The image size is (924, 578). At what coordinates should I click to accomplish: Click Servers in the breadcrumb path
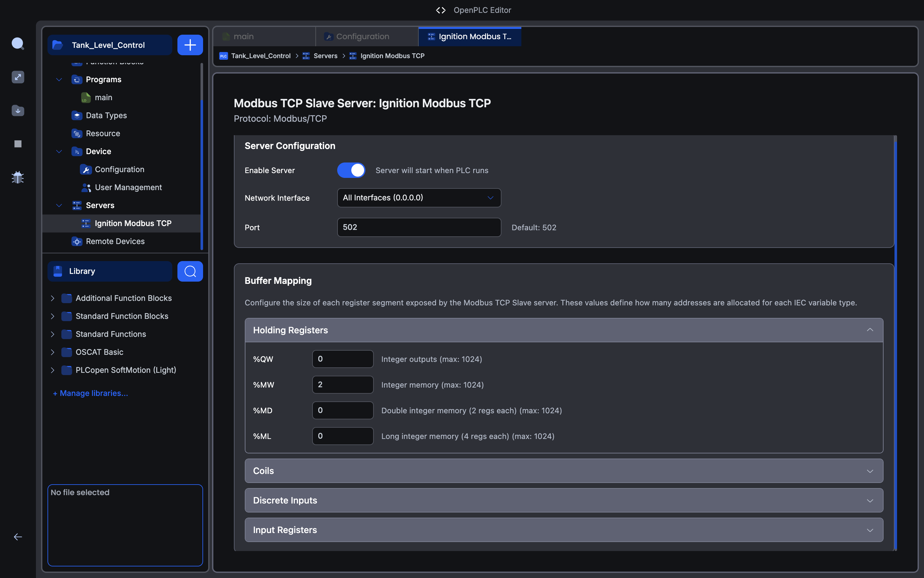pyautogui.click(x=325, y=56)
